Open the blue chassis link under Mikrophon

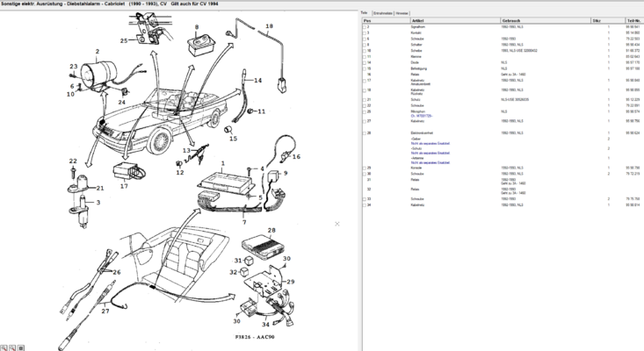[x=422, y=116]
